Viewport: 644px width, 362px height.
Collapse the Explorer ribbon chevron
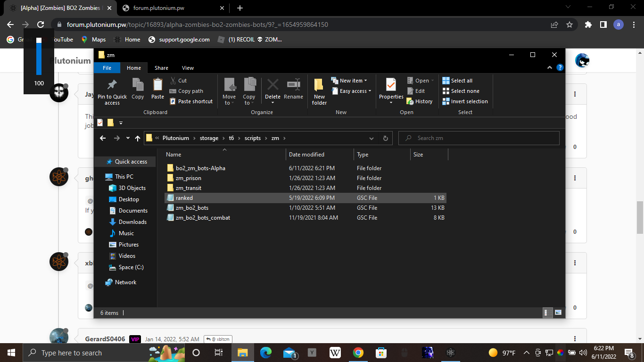[x=550, y=68]
